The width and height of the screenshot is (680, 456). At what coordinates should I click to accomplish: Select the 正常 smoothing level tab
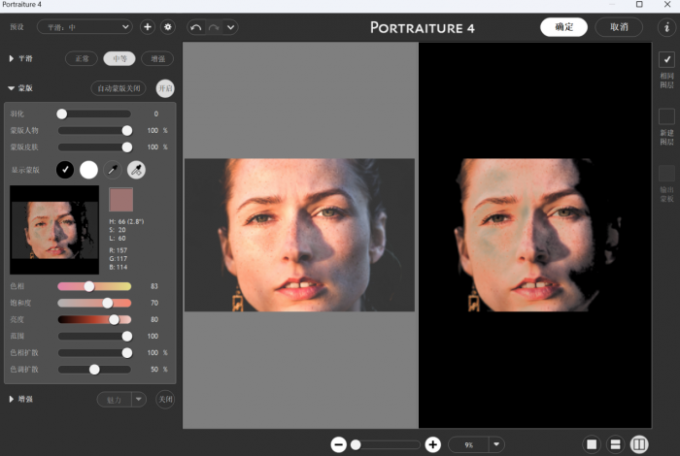[81, 59]
